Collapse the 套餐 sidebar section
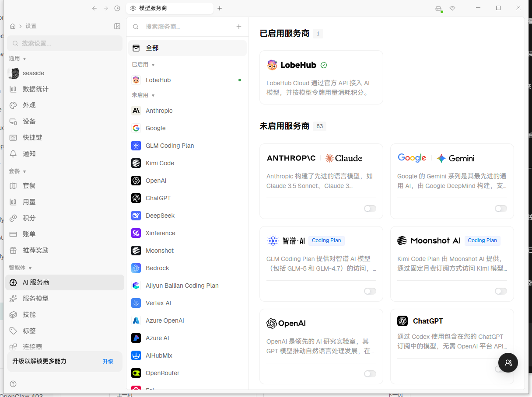532x397 pixels. [x=17, y=171]
